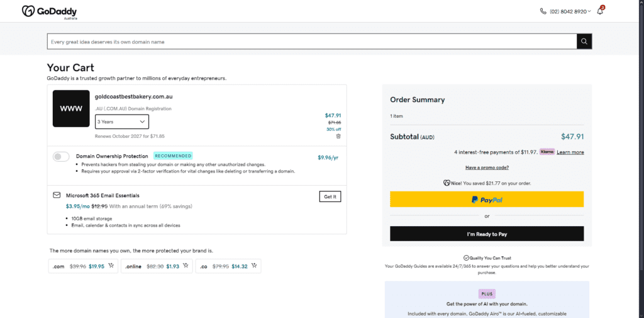Click the .online $1.93 price
This screenshot has width=644, height=318.
tap(173, 266)
